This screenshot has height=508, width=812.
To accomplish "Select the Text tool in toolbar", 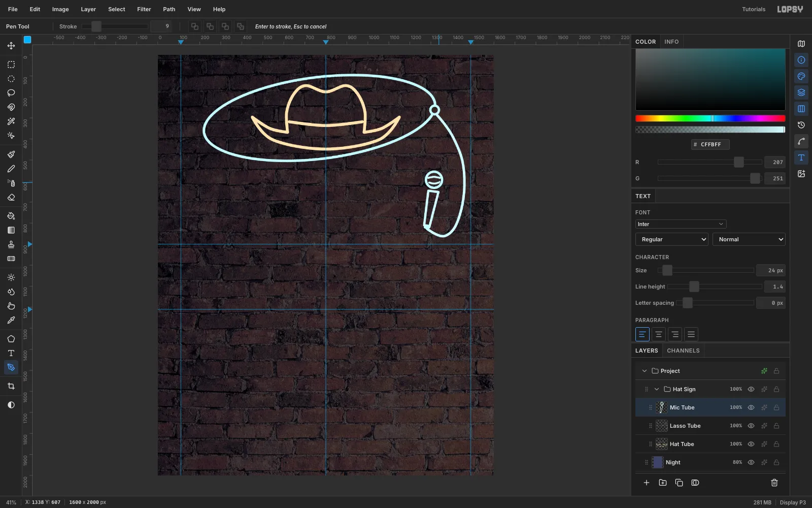I will (11, 353).
